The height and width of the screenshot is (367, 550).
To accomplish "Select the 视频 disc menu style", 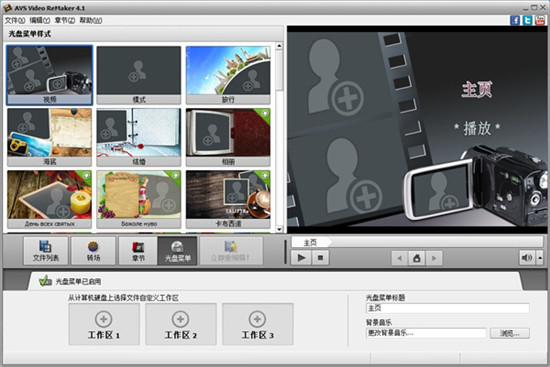I will pos(49,75).
